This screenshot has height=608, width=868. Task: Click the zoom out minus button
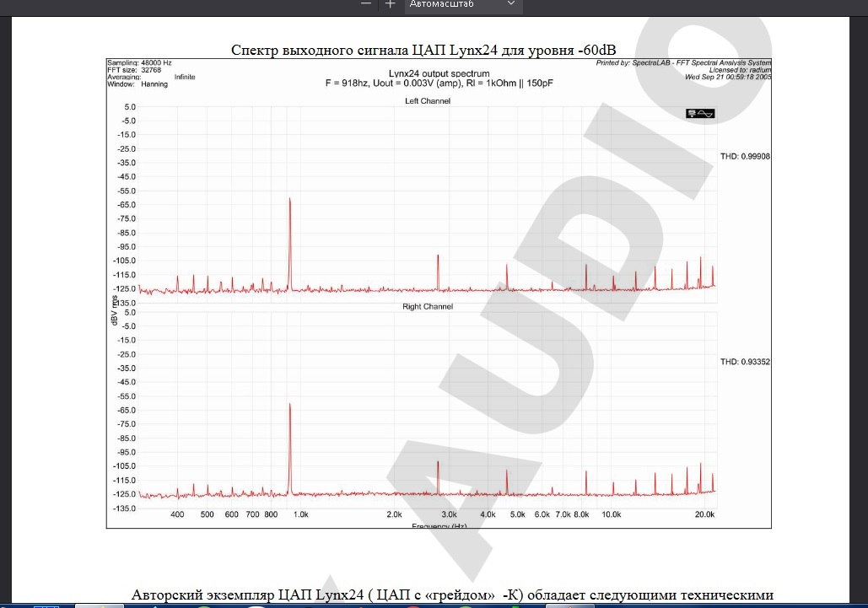(x=366, y=4)
